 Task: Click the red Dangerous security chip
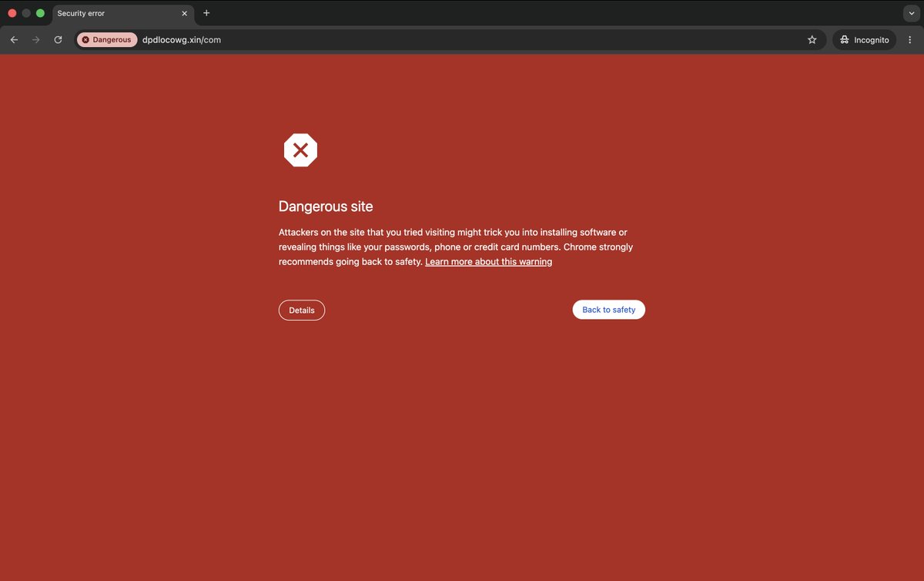(x=107, y=40)
